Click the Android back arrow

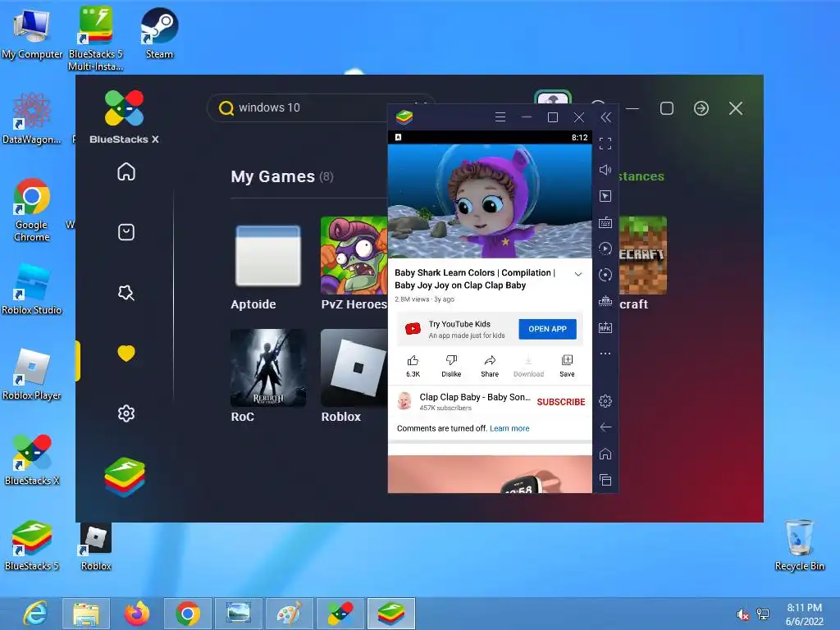(x=605, y=427)
